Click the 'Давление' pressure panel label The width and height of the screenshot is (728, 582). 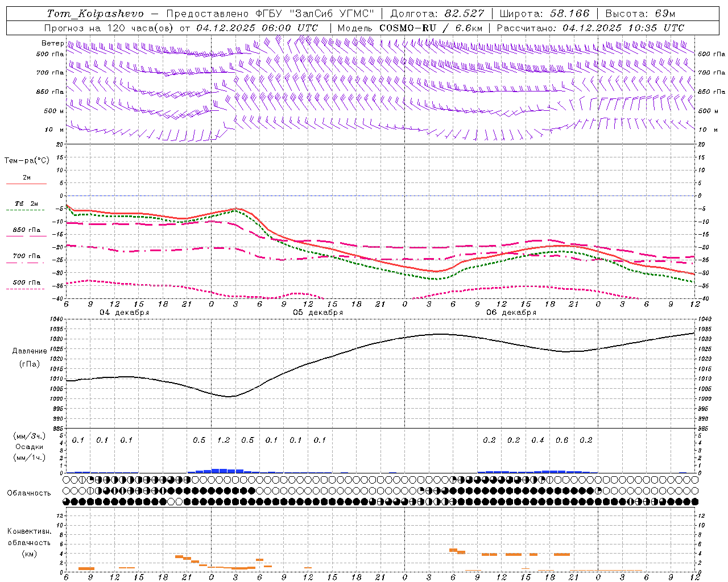(30, 351)
